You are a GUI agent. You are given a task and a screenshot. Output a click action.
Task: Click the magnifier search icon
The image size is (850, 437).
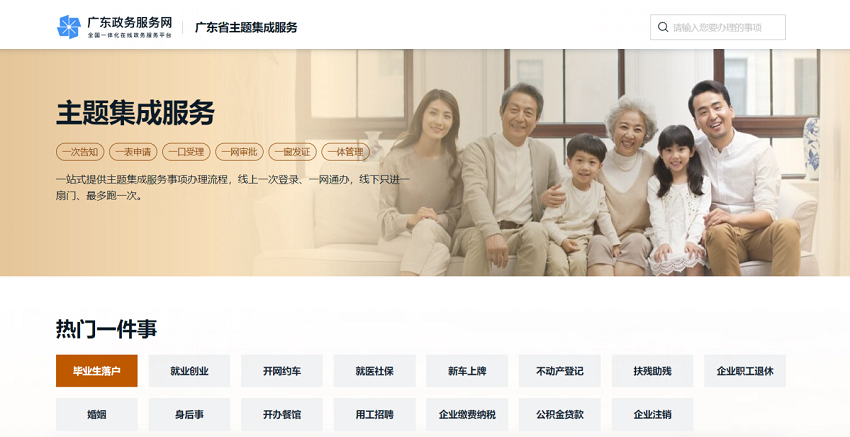(662, 27)
